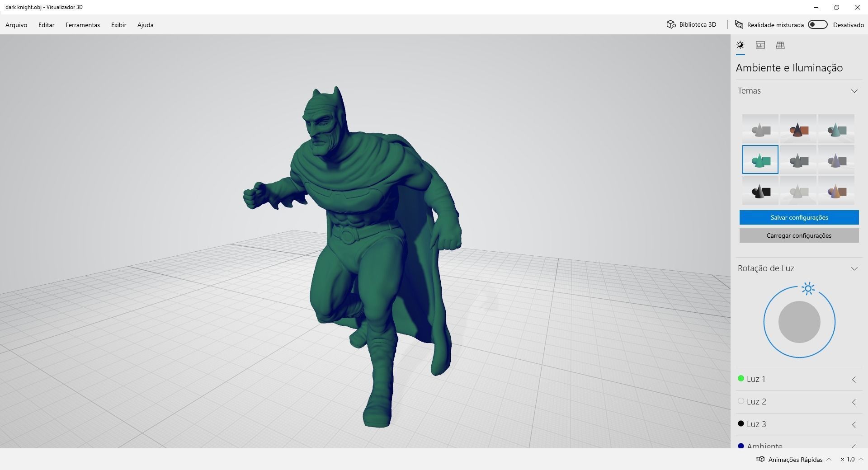Image resolution: width=868 pixels, height=470 pixels.
Task: Click the × 1,0 speed value
Action: [x=848, y=460]
